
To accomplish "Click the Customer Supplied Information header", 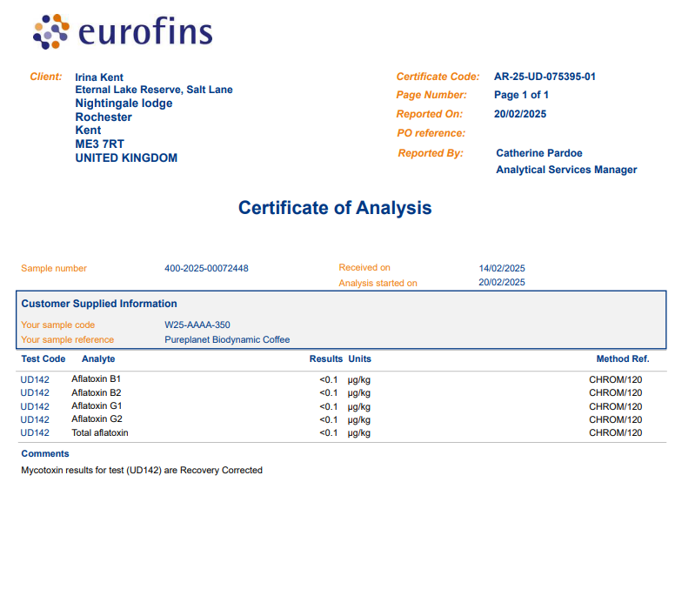I will coord(99,304).
